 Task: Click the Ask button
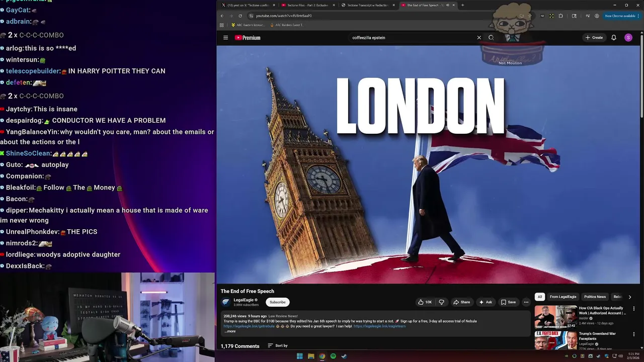tap(486, 302)
